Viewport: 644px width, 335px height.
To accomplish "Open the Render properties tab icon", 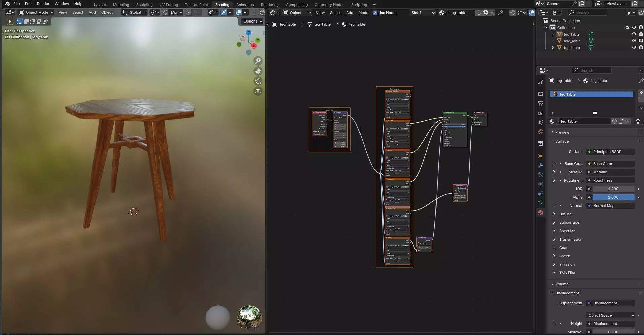I will [541, 94].
